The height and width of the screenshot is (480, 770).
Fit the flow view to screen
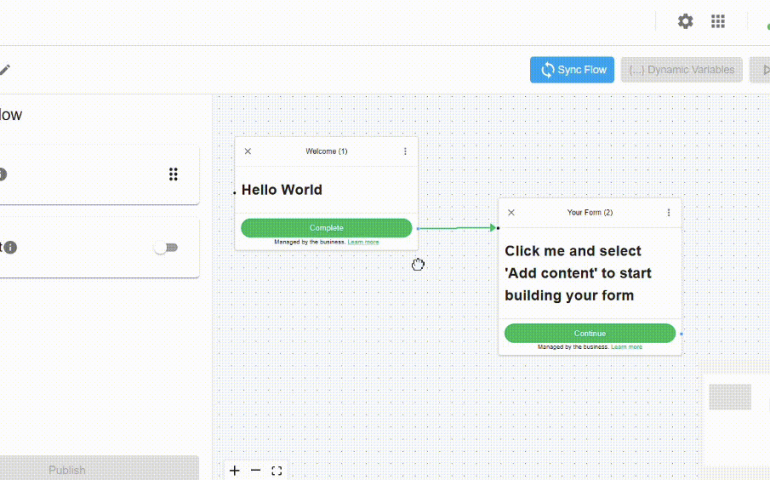[277, 470]
